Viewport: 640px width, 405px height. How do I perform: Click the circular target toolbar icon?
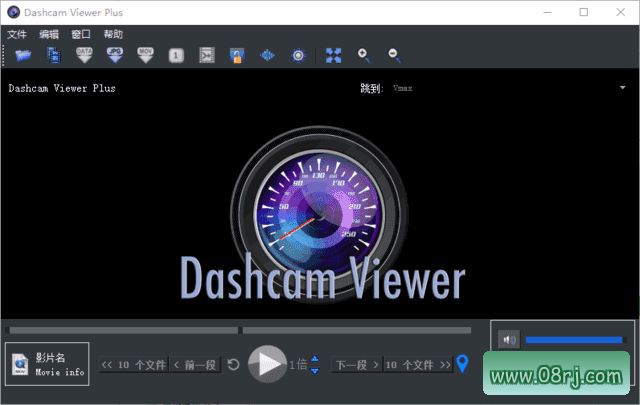click(x=298, y=55)
